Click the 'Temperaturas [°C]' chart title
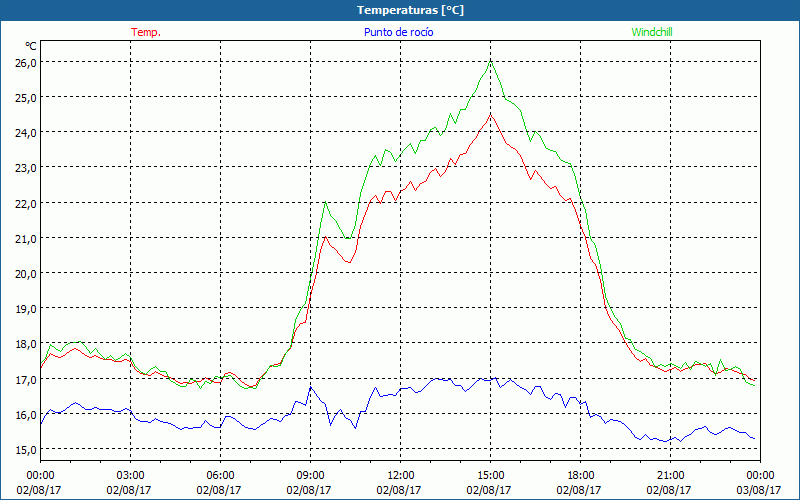This screenshot has height=500, width=800. click(x=410, y=10)
